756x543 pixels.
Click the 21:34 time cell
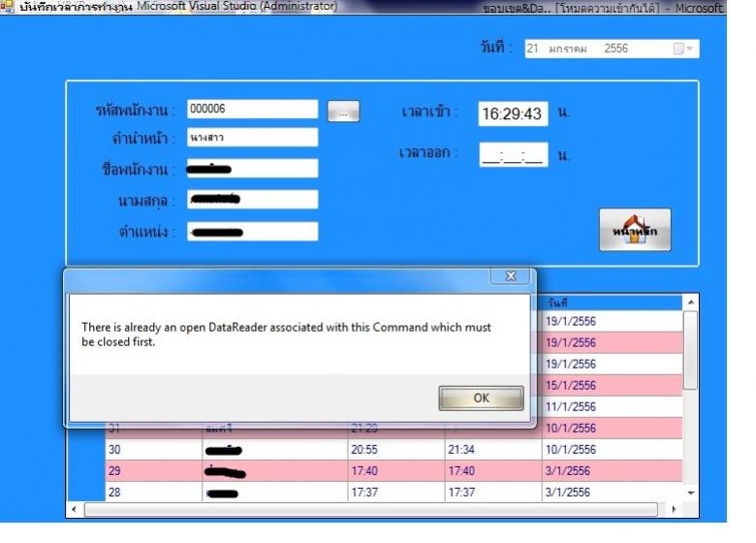click(x=493, y=450)
